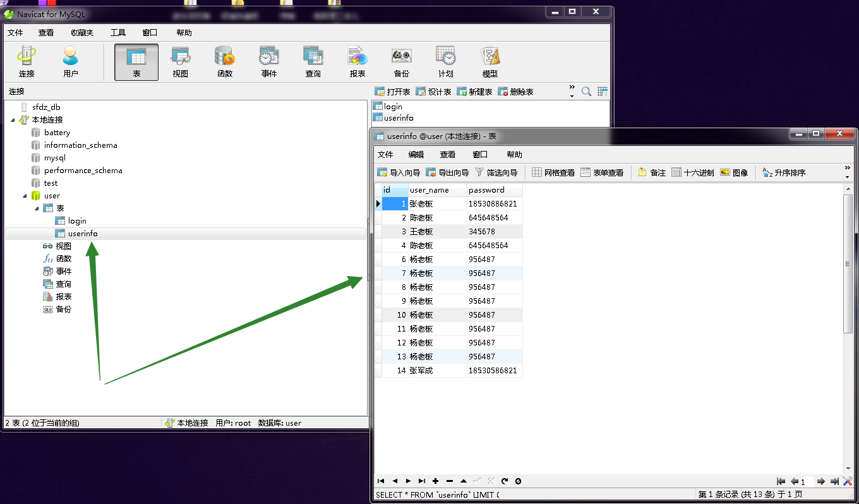Image resolution: width=859 pixels, height=504 pixels.
Task: Open the 模型 (Model) tool
Action: click(489, 60)
